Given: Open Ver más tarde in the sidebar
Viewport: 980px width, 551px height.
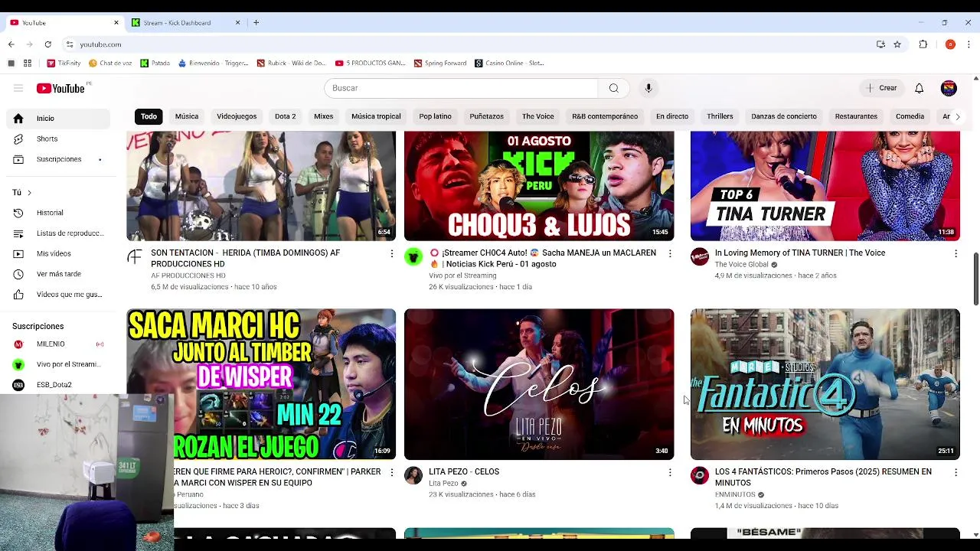Looking at the screenshot, I should pyautogui.click(x=58, y=274).
